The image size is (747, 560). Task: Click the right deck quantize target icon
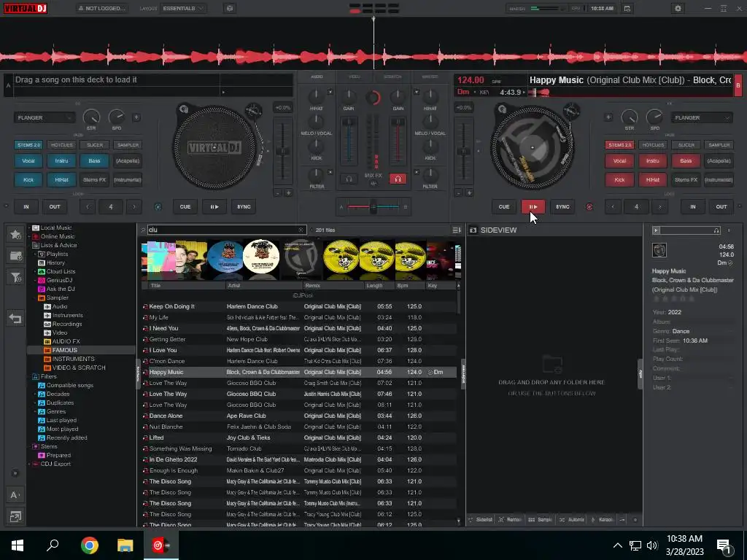[x=589, y=206]
